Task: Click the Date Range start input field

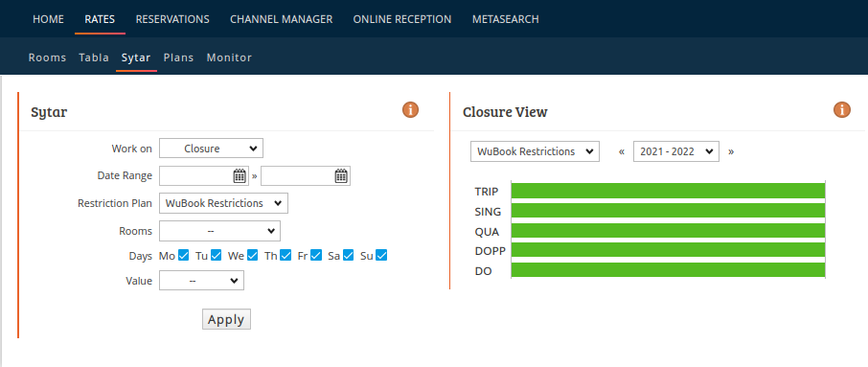Action: 196,176
